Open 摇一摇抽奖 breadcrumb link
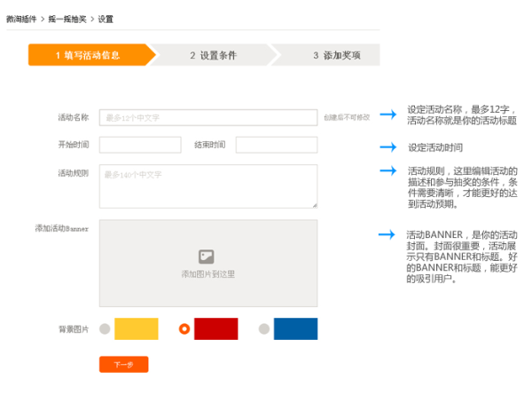The height and width of the screenshot is (403, 532). click(67, 19)
